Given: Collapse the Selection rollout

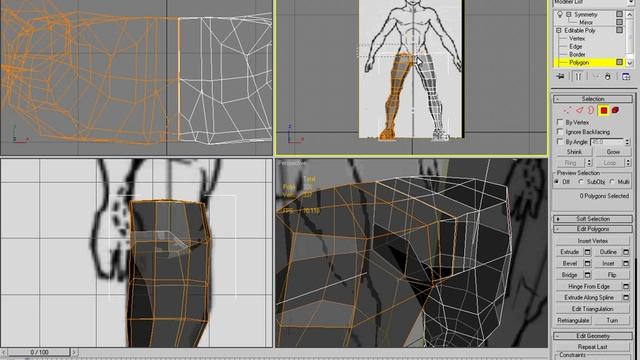Looking at the screenshot, I should tap(593, 99).
